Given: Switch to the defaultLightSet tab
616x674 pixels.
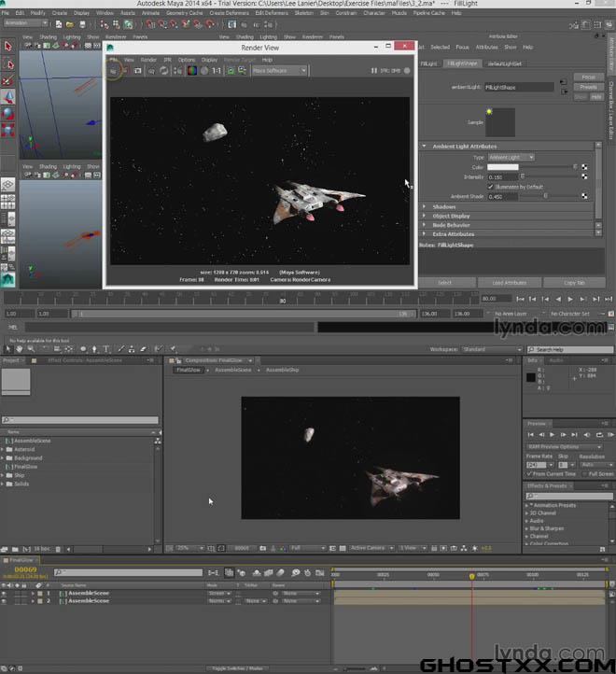Looking at the screenshot, I should 505,63.
